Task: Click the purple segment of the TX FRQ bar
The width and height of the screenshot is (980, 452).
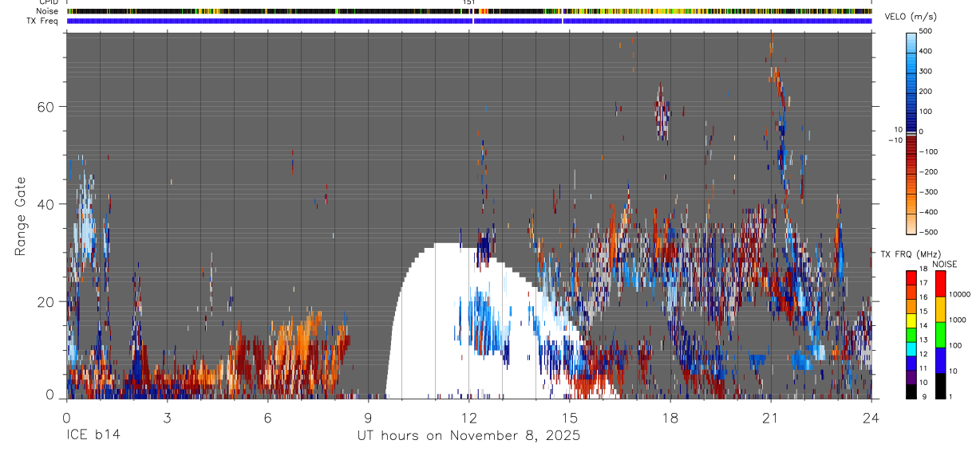Action: coord(911,375)
